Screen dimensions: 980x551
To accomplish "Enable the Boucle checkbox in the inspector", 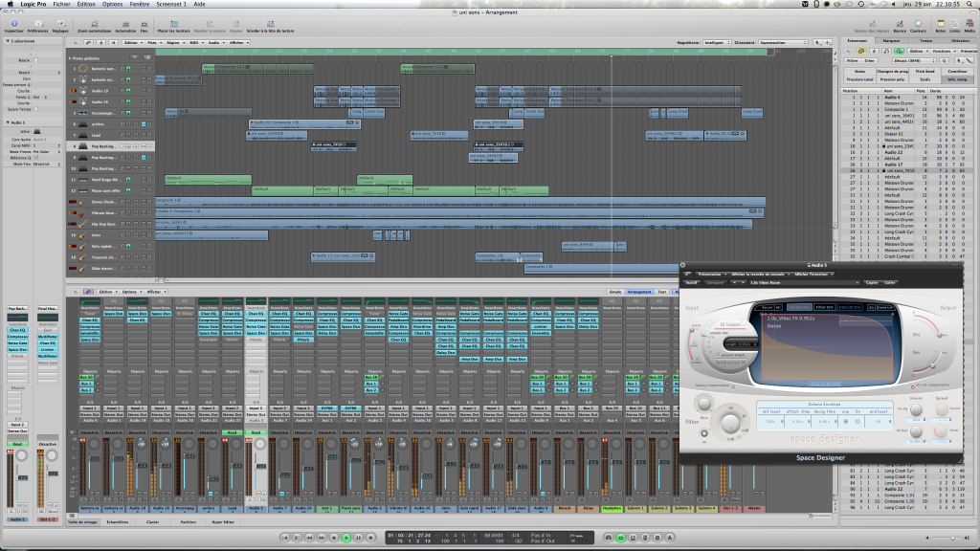I will pyautogui.click(x=37, y=59).
